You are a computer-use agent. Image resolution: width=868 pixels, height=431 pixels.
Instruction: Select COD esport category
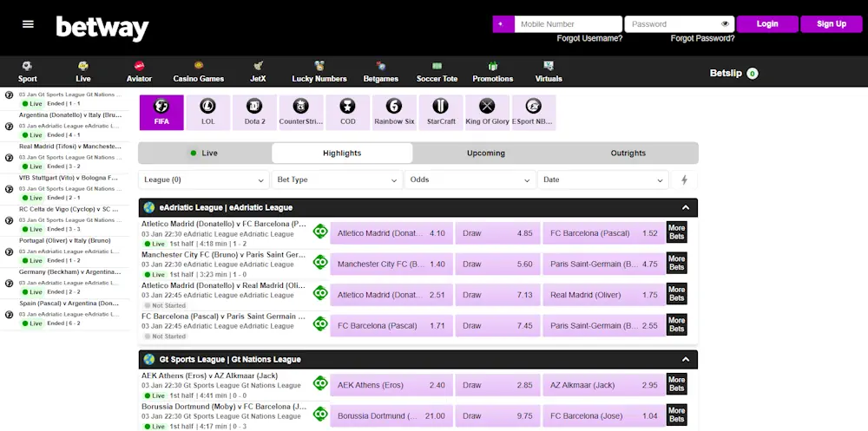click(x=348, y=113)
